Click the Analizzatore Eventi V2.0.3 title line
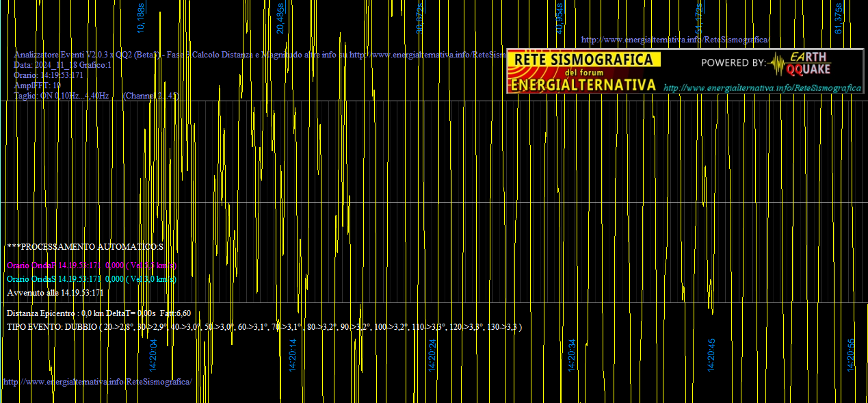Image resolution: width=868 pixels, height=403 pixels. (x=259, y=54)
